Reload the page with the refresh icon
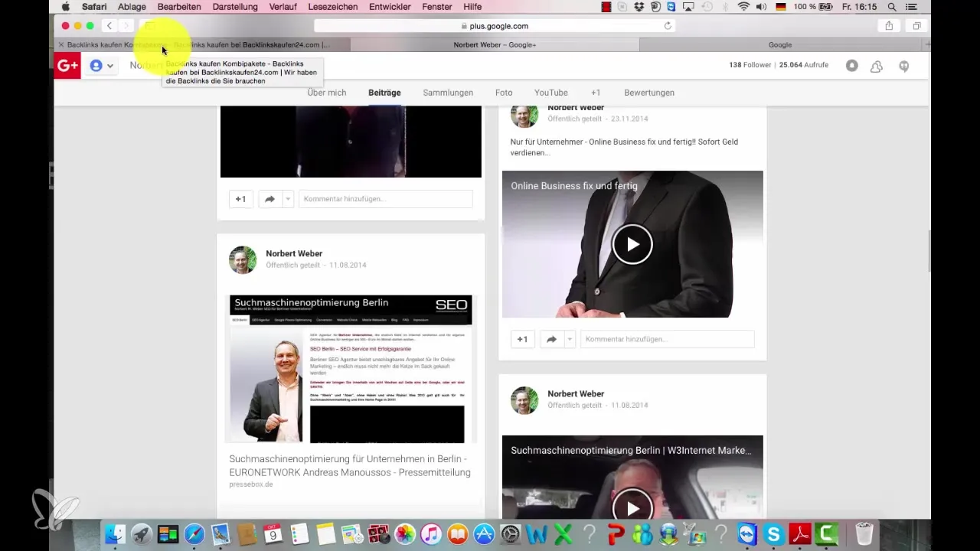The image size is (980, 551). 668,26
